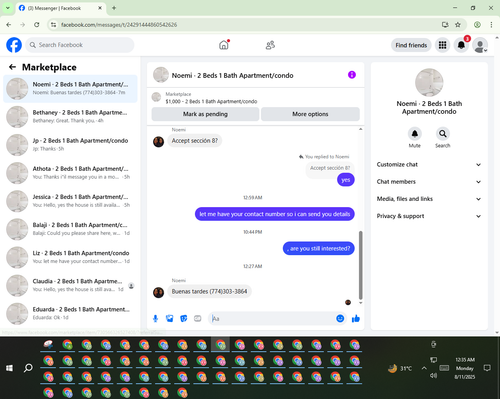This screenshot has width=500, height=399.
Task: Open Windows taskbar search
Action: [x=28, y=368]
